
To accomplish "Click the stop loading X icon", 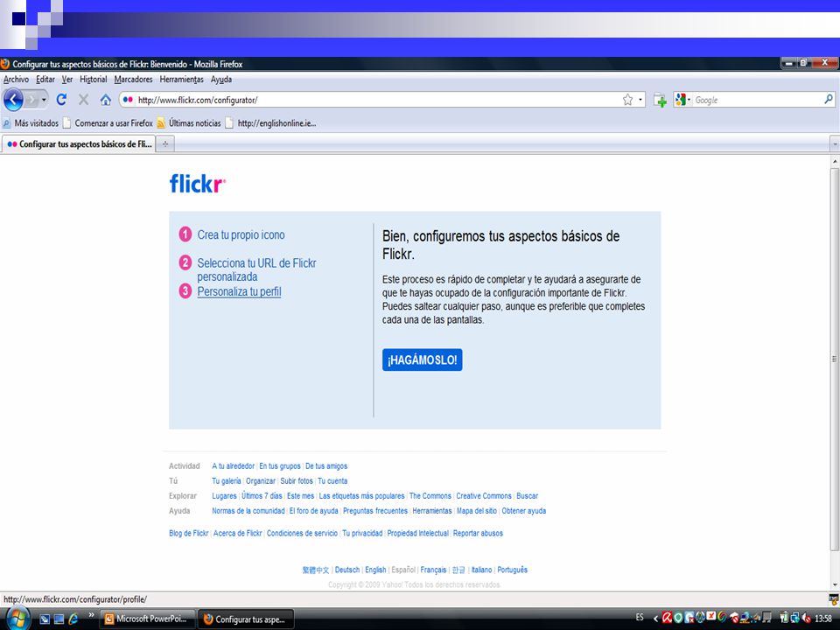I will pos(84,100).
